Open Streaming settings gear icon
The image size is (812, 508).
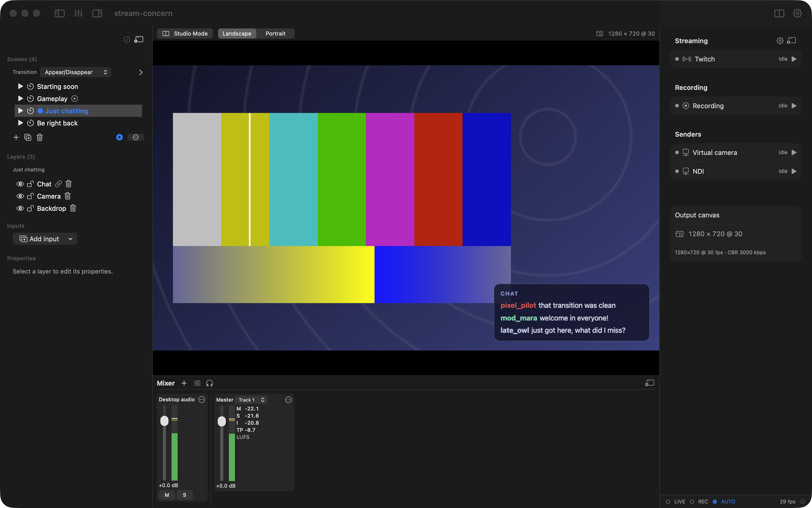click(x=780, y=41)
